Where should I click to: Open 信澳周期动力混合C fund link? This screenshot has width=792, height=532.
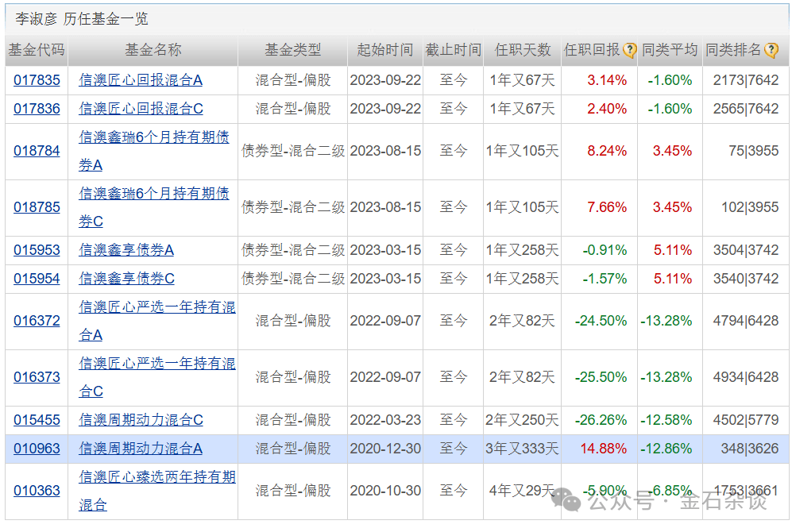pos(141,420)
